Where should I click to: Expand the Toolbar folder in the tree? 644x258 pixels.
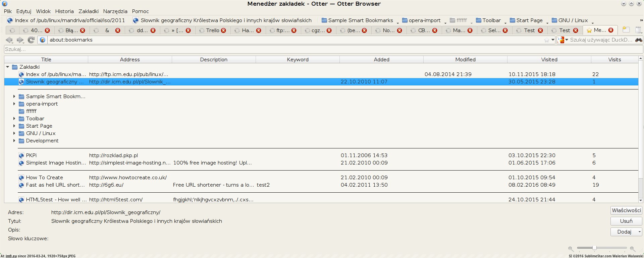[14, 119]
